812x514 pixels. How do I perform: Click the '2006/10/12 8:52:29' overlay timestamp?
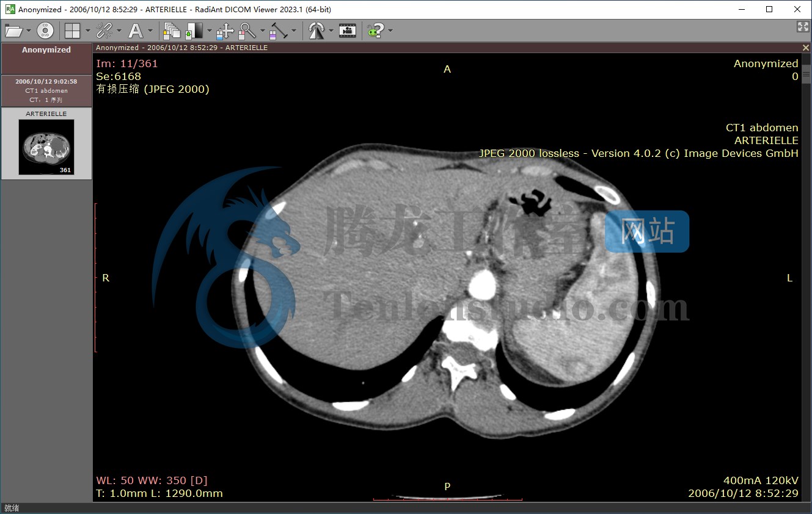click(743, 493)
